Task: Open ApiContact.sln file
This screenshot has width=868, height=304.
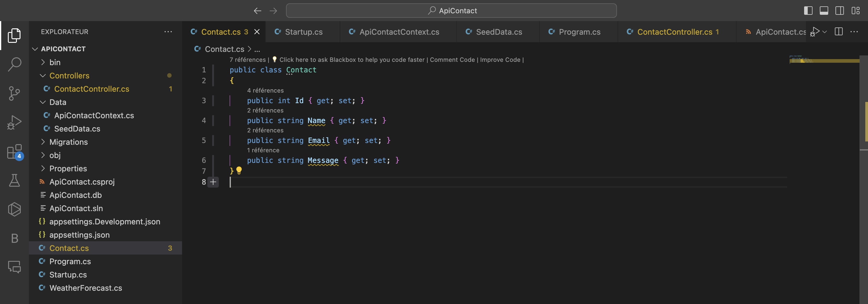Action: [106, 208]
